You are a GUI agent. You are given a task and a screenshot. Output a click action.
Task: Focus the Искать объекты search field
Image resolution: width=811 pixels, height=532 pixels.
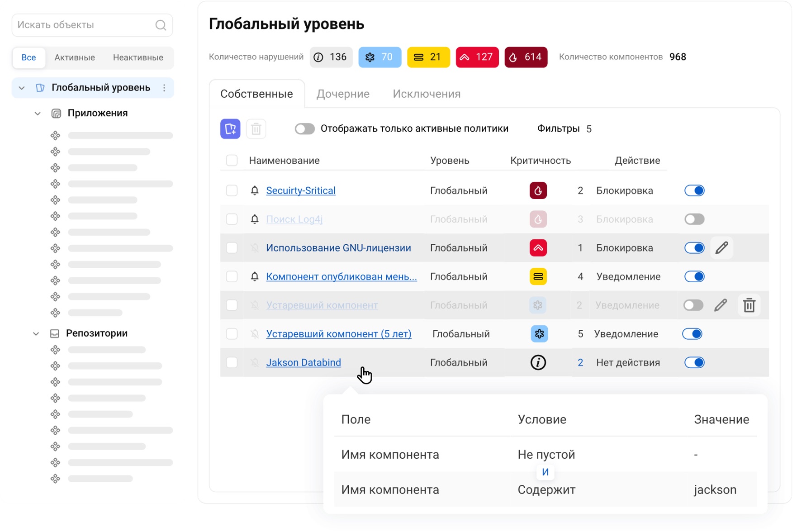click(84, 25)
